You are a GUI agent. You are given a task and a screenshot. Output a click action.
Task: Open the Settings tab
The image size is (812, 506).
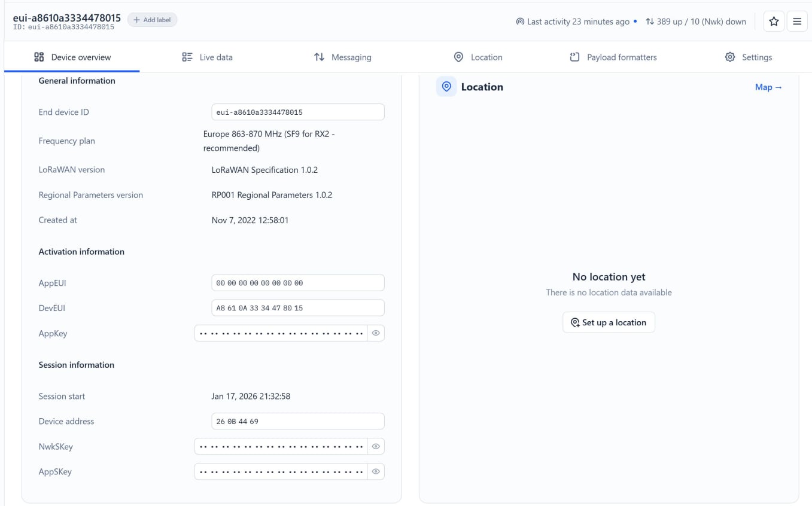pos(748,57)
